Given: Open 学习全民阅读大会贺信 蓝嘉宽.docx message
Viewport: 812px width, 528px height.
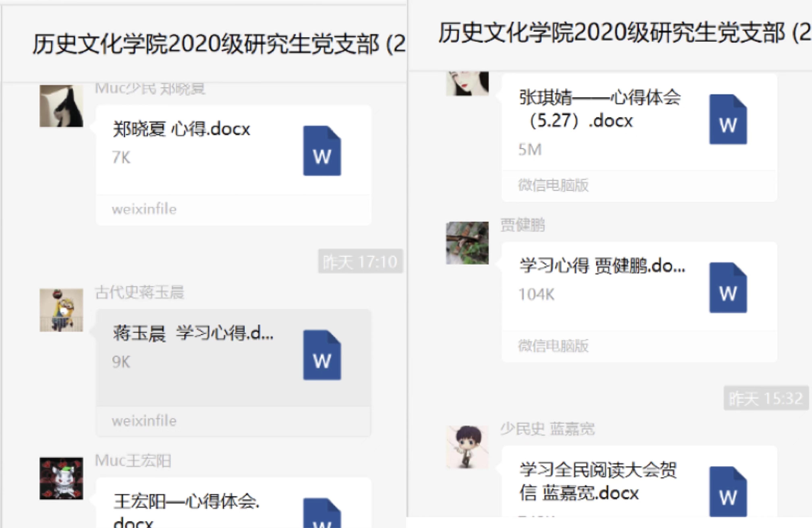Looking at the screenshot, I should pos(639,481).
